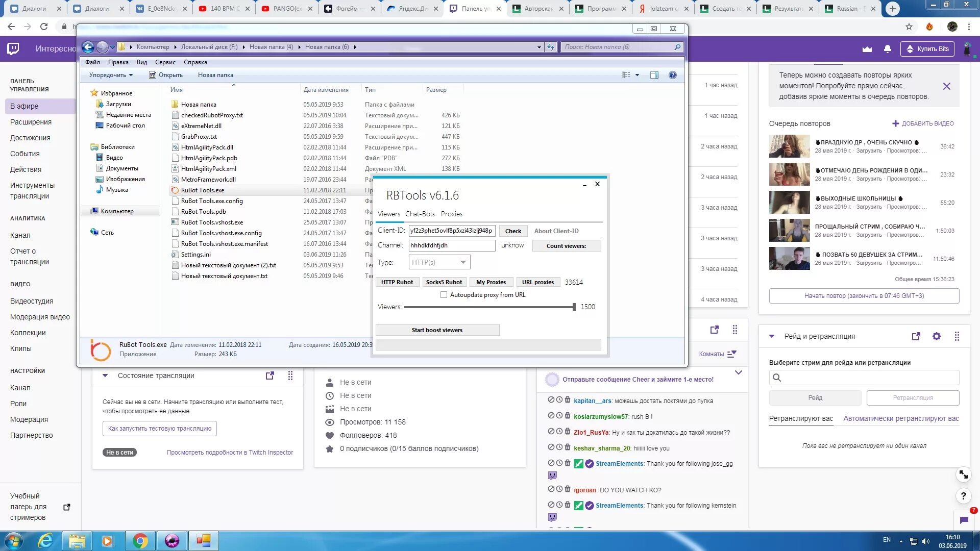Bookmark page with star icon
This screenshot has width=980, height=551.
[x=909, y=27]
